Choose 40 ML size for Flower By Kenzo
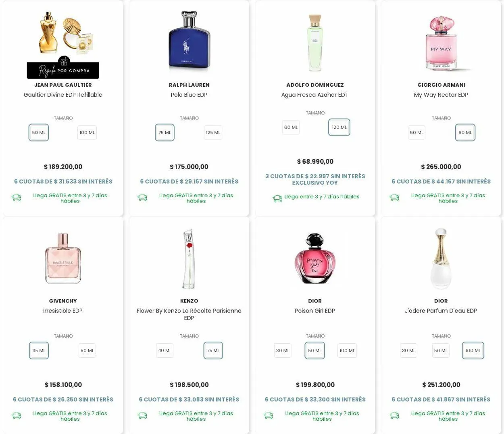 click(x=165, y=351)
